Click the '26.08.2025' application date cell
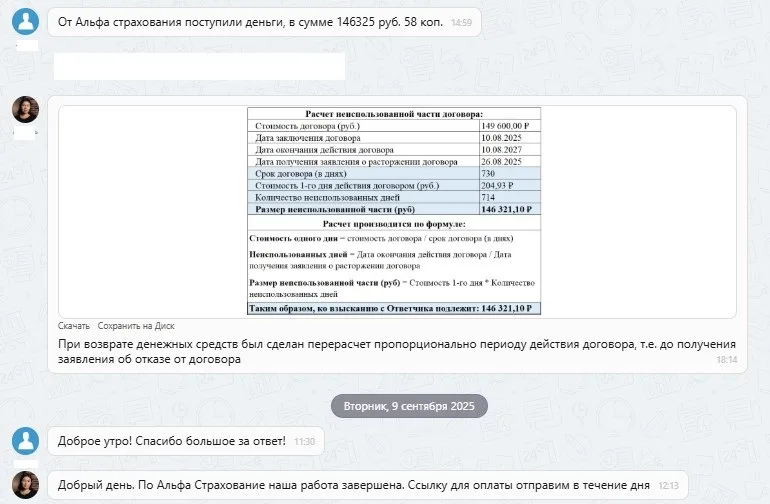 (x=510, y=162)
